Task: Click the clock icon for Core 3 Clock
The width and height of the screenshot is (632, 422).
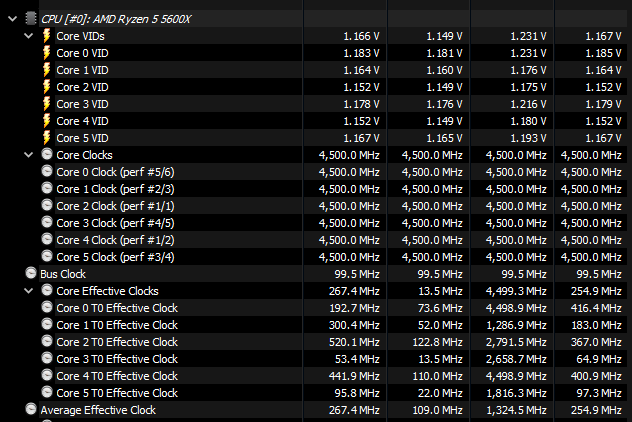Action: tap(47, 222)
